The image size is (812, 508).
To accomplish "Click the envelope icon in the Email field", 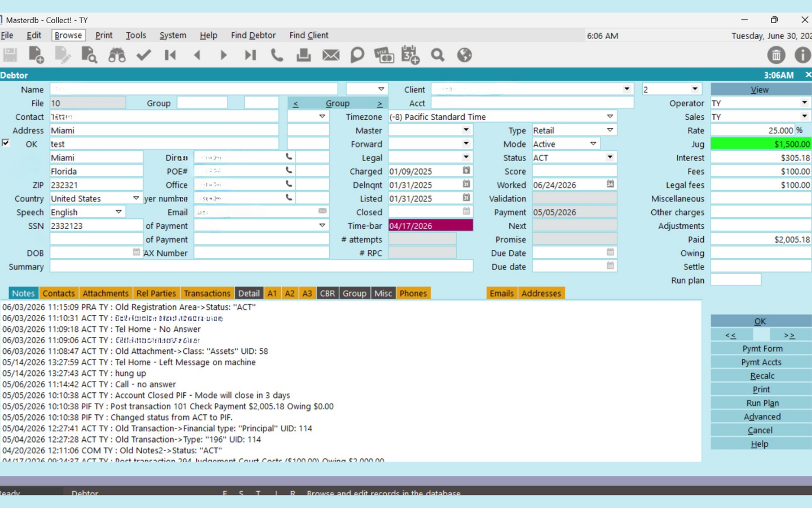I will [323, 211].
